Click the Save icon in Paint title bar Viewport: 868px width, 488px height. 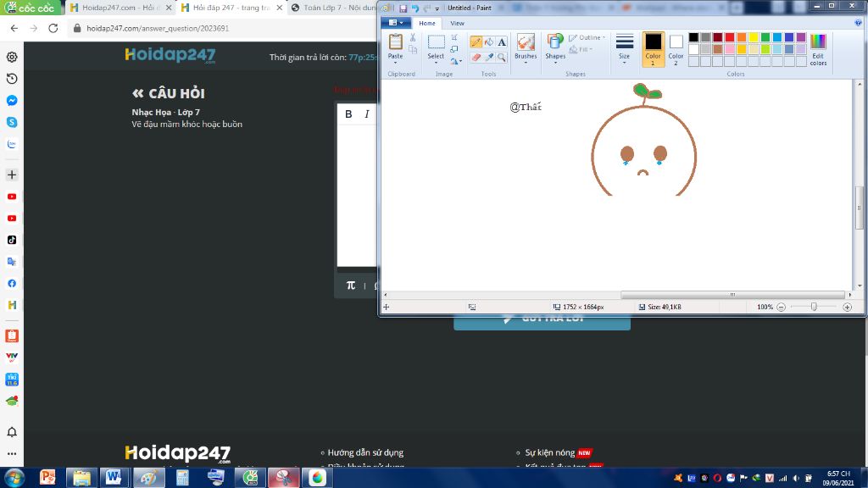(403, 8)
